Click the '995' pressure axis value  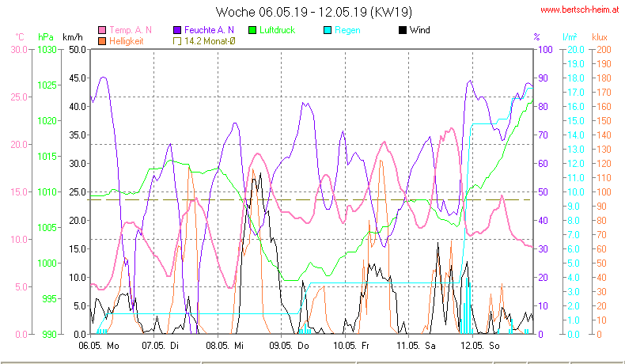click(49, 298)
